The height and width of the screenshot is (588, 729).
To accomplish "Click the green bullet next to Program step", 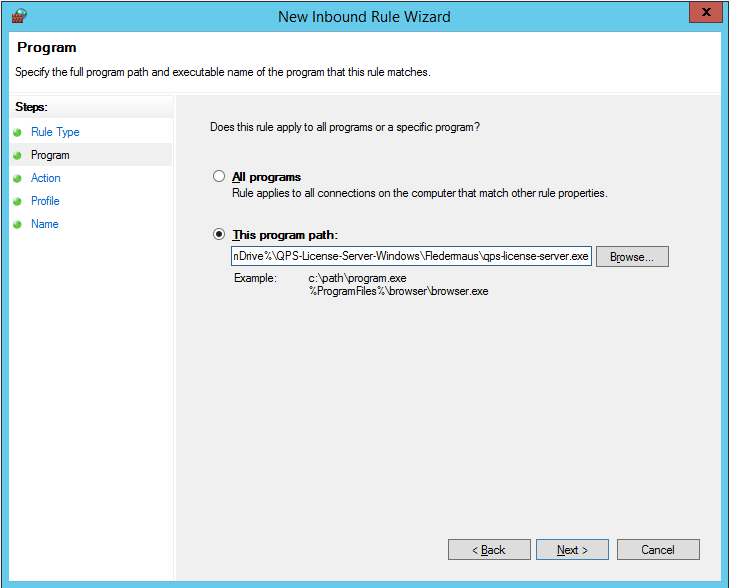I will tap(17, 156).
